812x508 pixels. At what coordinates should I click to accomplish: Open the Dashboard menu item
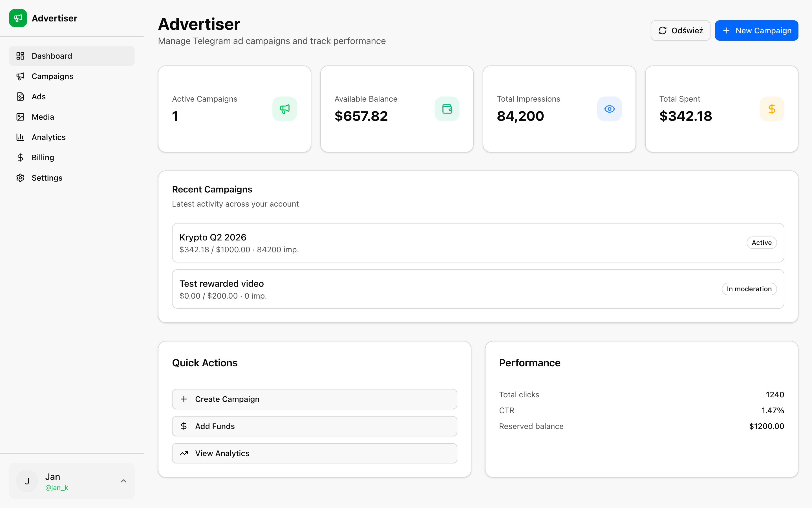(72, 56)
